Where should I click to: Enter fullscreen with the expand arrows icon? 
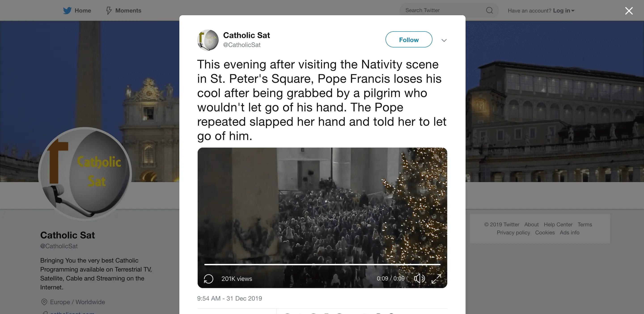(436, 278)
